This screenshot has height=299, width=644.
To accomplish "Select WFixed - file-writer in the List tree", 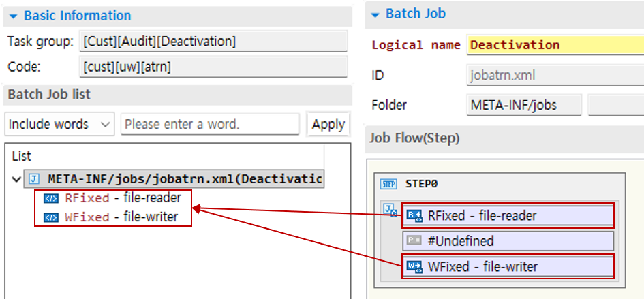I will click(x=121, y=217).
